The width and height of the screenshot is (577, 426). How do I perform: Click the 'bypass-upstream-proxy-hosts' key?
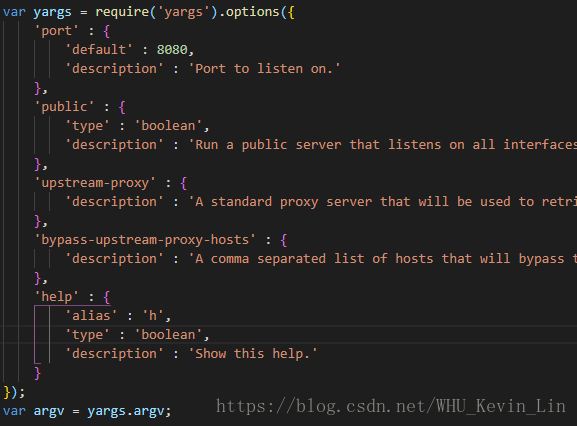[x=145, y=240]
